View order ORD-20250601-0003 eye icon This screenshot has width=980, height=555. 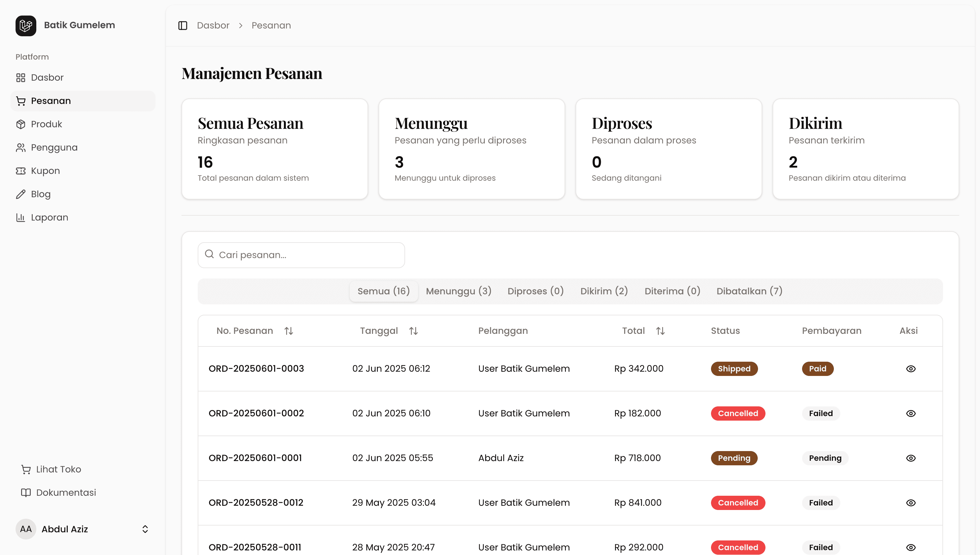(911, 369)
